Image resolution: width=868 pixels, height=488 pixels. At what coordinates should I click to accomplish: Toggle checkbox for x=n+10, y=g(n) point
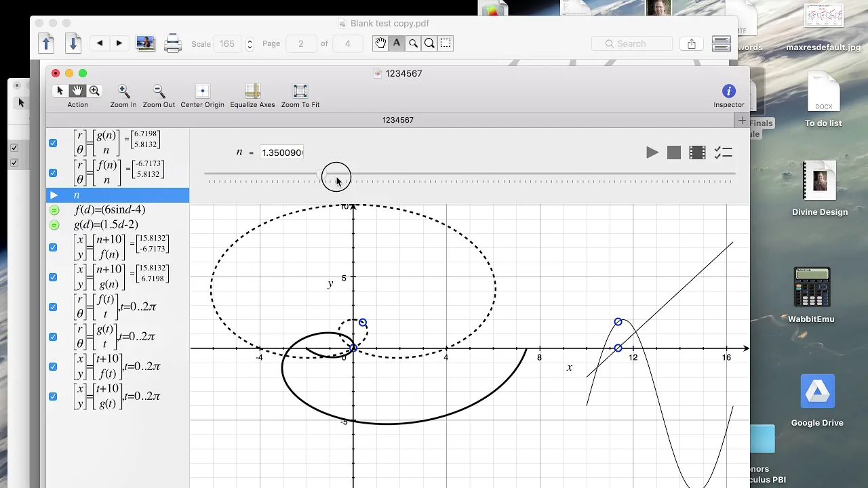[53, 277]
